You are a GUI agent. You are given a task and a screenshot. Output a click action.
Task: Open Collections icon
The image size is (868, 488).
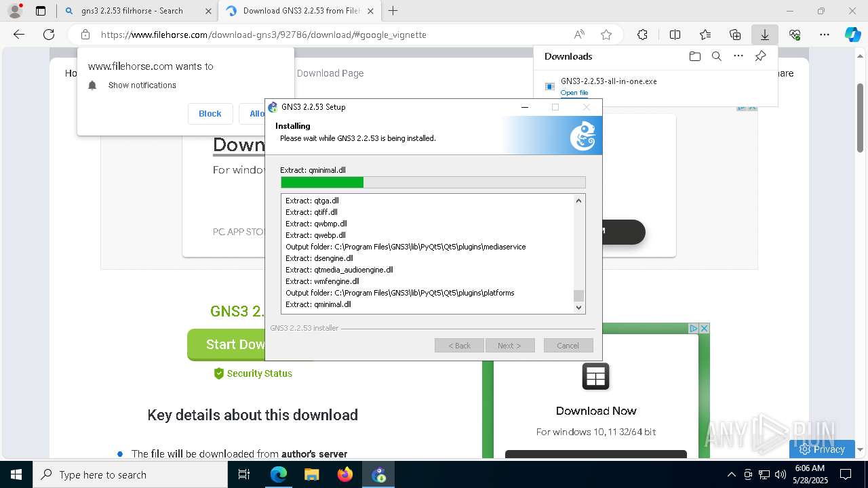735,35
